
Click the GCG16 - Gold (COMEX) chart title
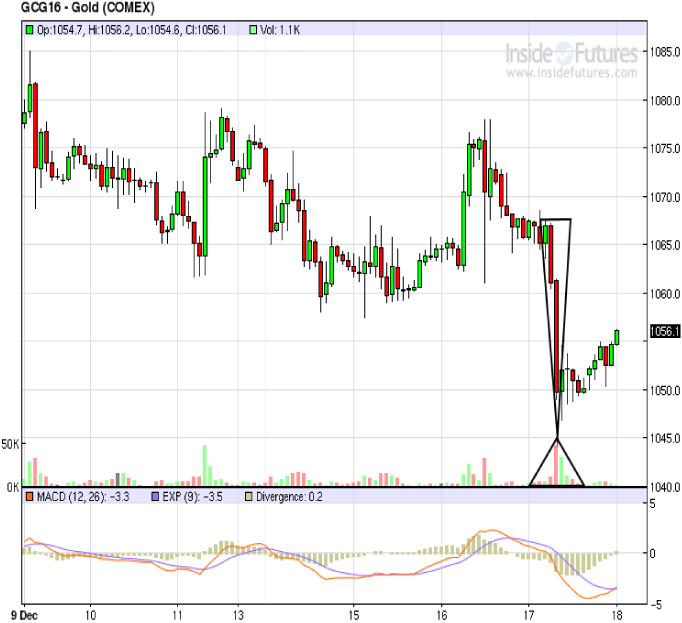tap(76, 9)
